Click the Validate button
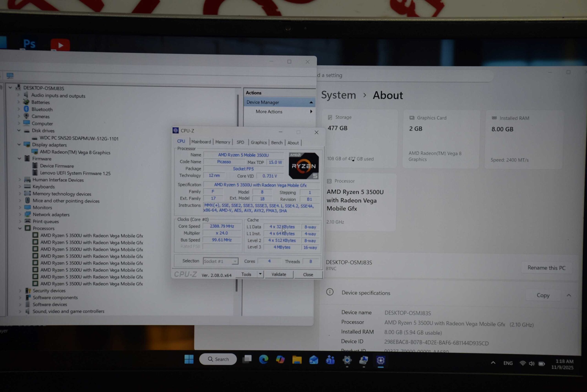This screenshot has width=587, height=392. click(x=279, y=274)
